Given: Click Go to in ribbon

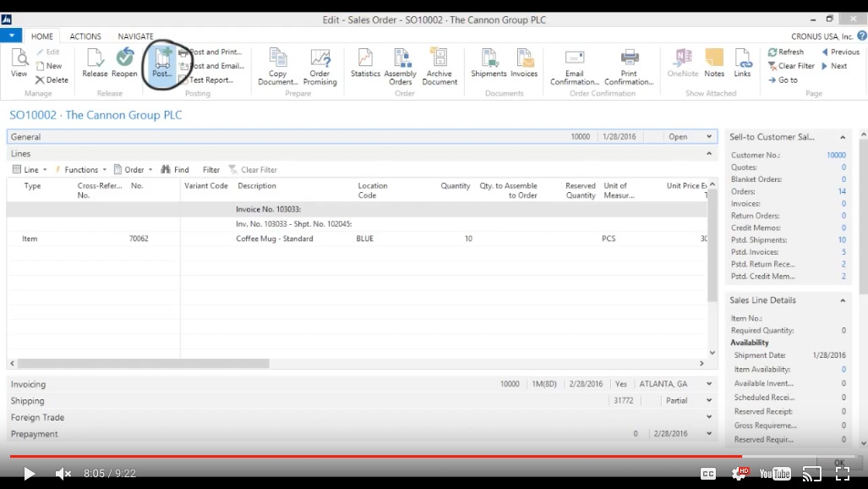Looking at the screenshot, I should (x=783, y=80).
